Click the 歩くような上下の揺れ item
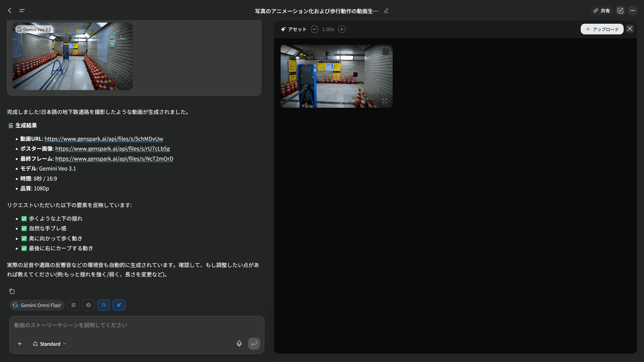 click(x=52, y=219)
